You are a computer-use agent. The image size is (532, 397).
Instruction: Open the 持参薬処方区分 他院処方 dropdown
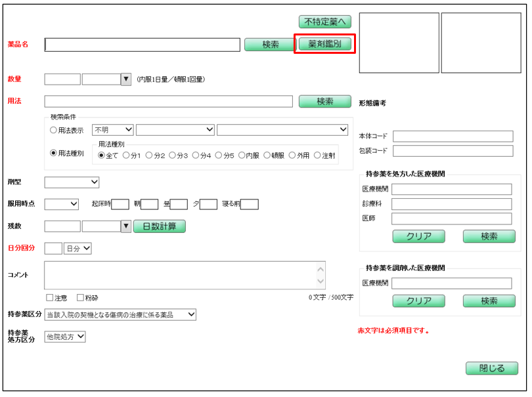(x=65, y=337)
